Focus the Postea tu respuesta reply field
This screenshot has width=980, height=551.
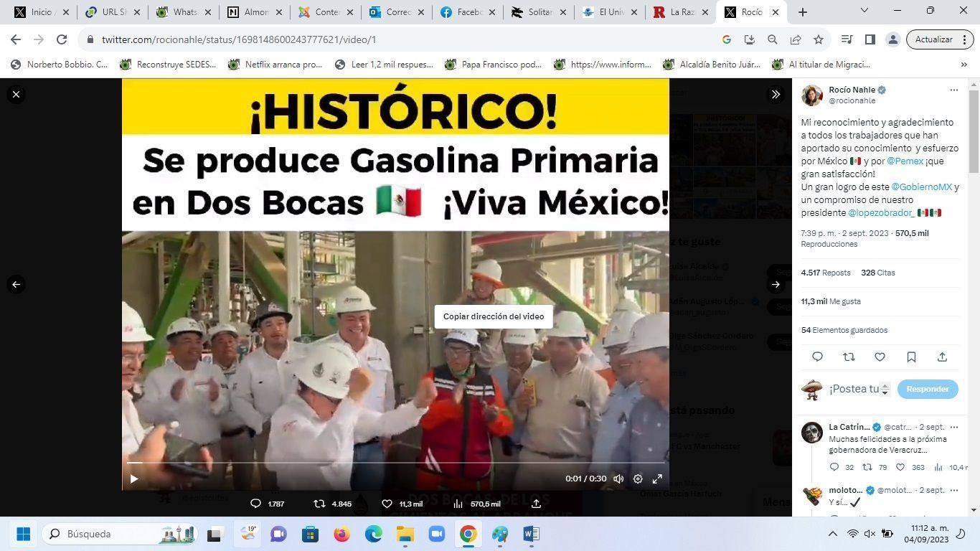pos(854,389)
